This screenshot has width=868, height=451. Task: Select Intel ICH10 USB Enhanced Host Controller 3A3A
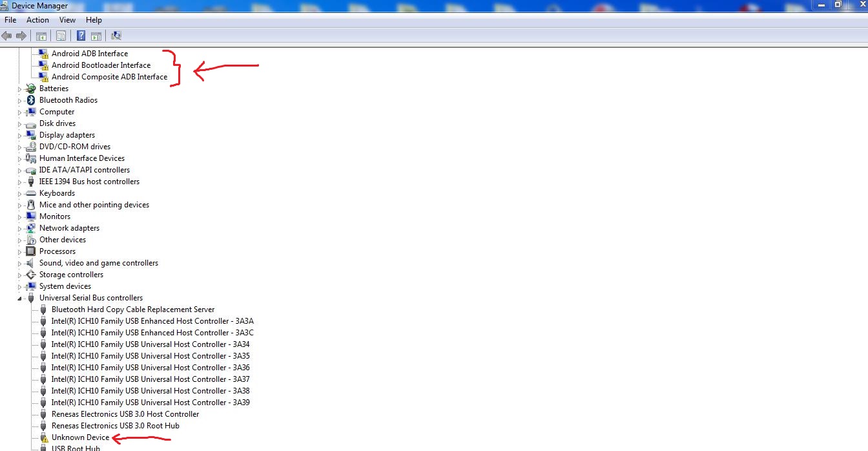pos(152,321)
